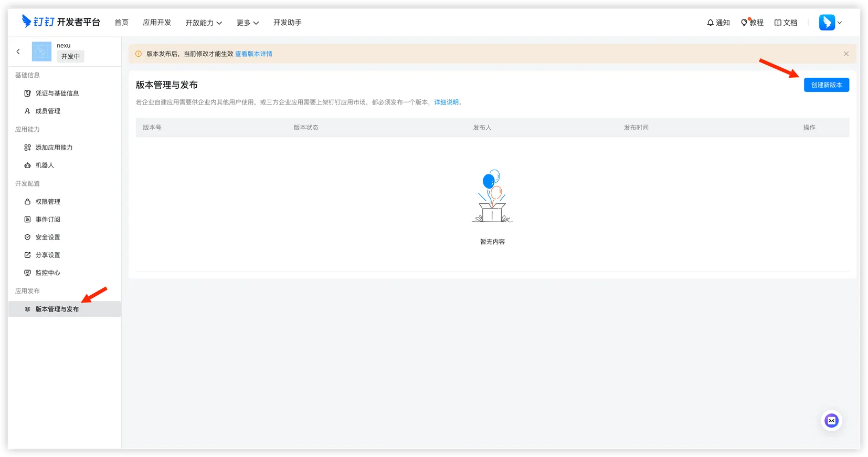868x457 pixels.
Task: Click the banner warning info icon
Action: (139, 54)
